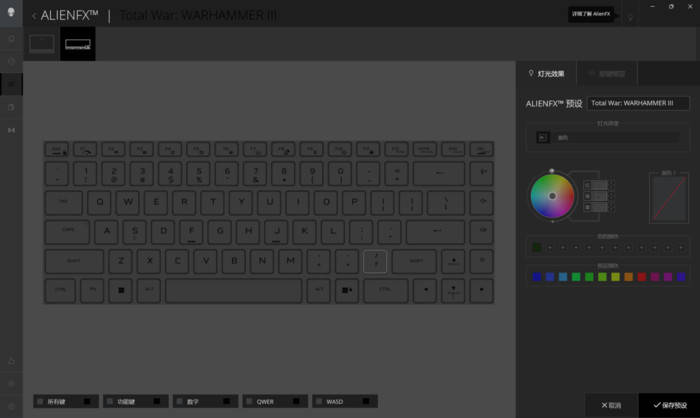Screen dimensions: 700x418
Task: Toggle the 所有键 all keys checkbox
Action: 40,401
